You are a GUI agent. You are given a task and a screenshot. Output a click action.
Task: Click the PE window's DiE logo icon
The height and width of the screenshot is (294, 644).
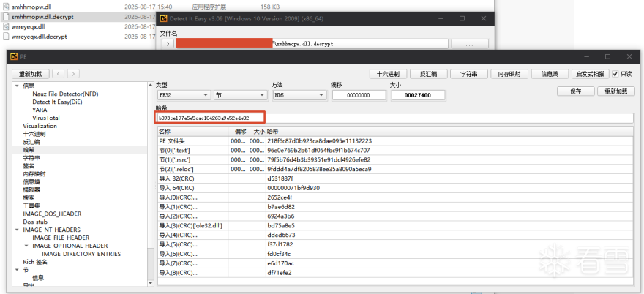[13, 56]
